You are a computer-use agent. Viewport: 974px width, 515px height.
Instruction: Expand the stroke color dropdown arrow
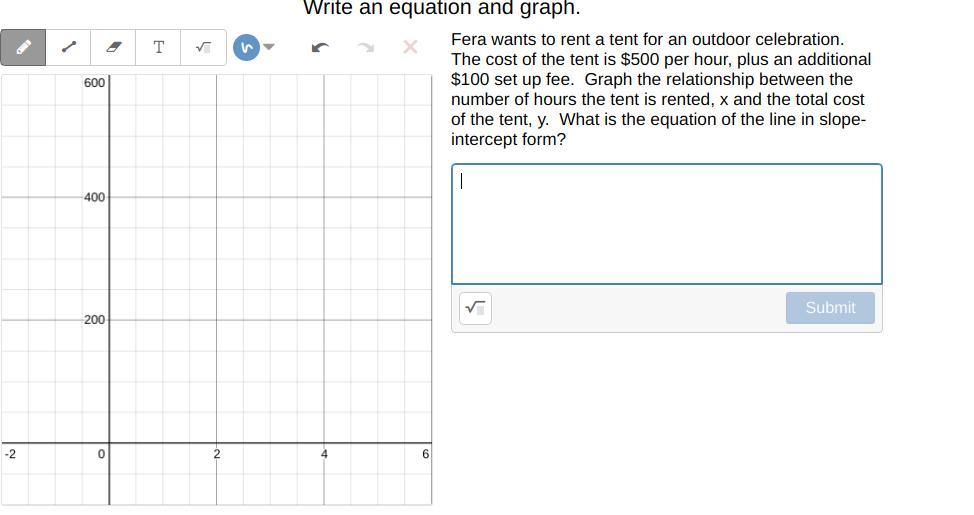(x=268, y=47)
